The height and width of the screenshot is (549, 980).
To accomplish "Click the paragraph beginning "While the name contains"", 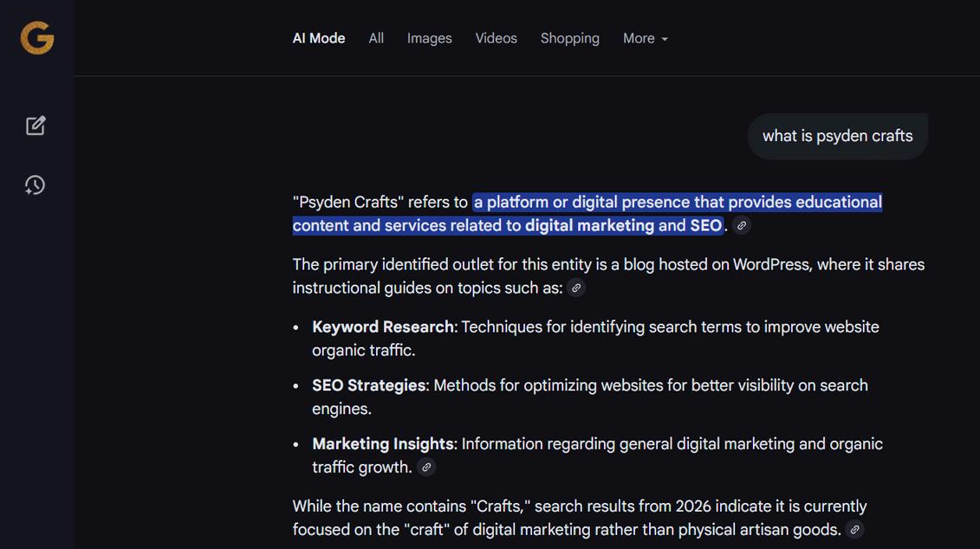I will point(580,518).
